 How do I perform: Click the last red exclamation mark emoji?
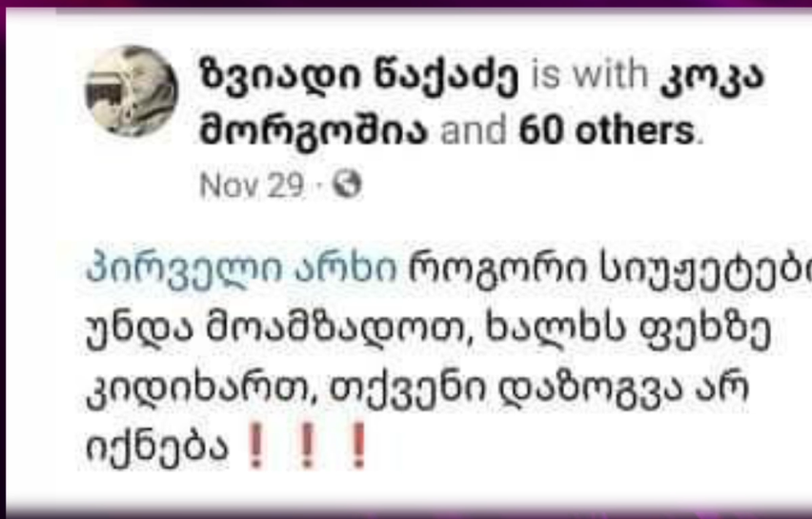[x=359, y=445]
